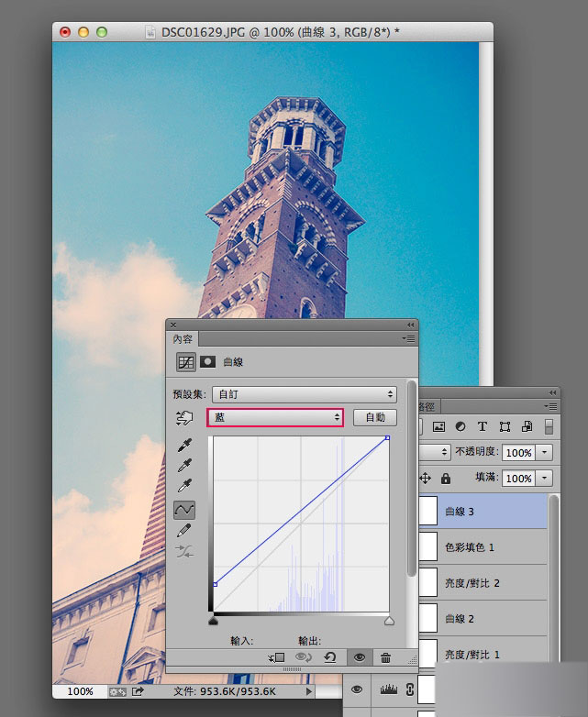Pick the black point eyedropper
The image size is (588, 717).
coord(184,445)
